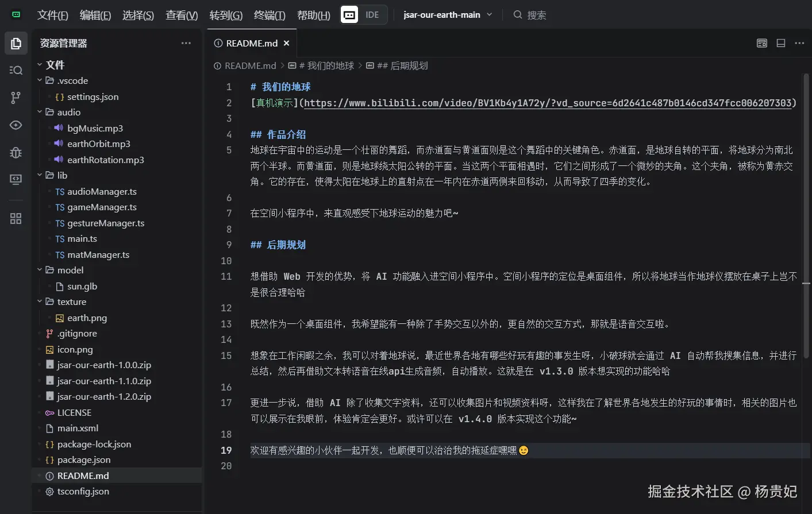Open the Search view in the activity bar
The height and width of the screenshot is (514, 812).
[16, 70]
